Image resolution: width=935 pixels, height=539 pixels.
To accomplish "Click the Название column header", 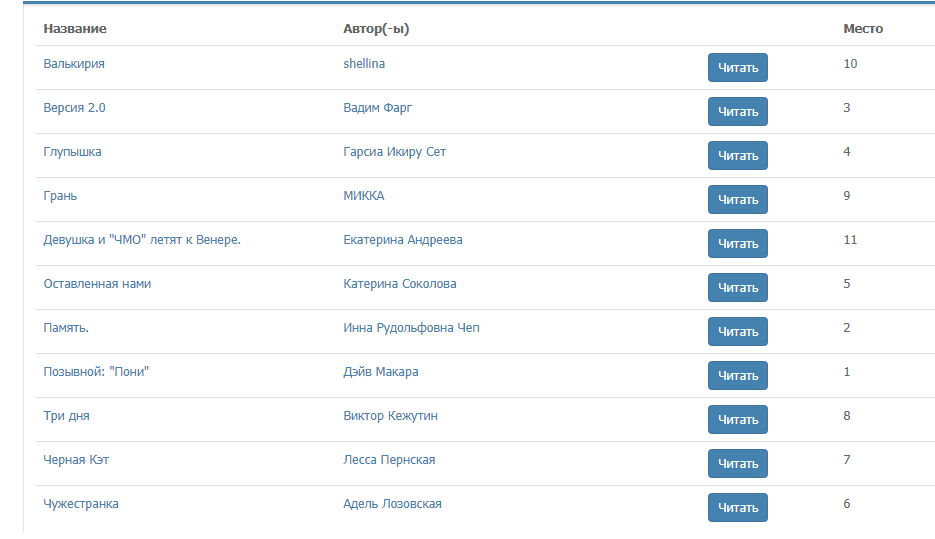I will click(75, 29).
